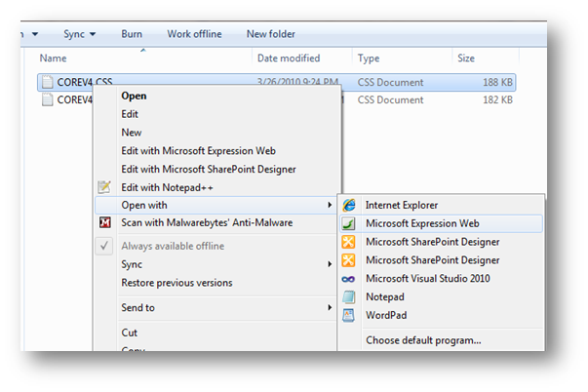
Task: Choose New from the context menu
Action: pyautogui.click(x=132, y=133)
